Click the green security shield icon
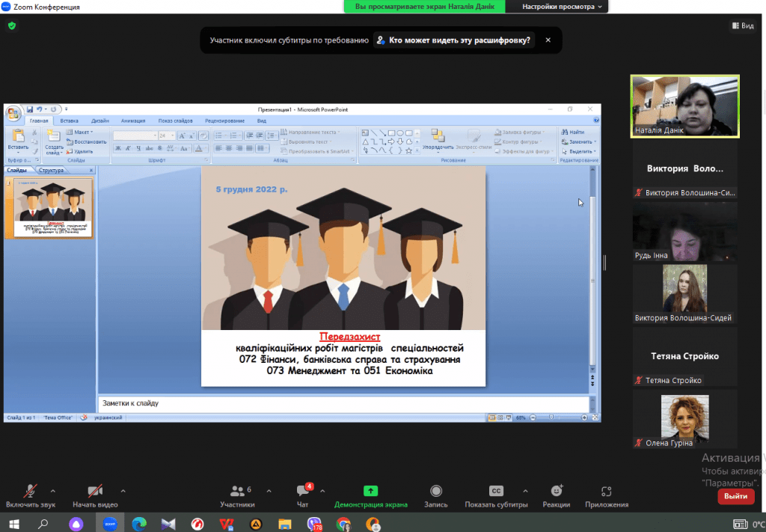This screenshot has width=766, height=532. coord(11,25)
